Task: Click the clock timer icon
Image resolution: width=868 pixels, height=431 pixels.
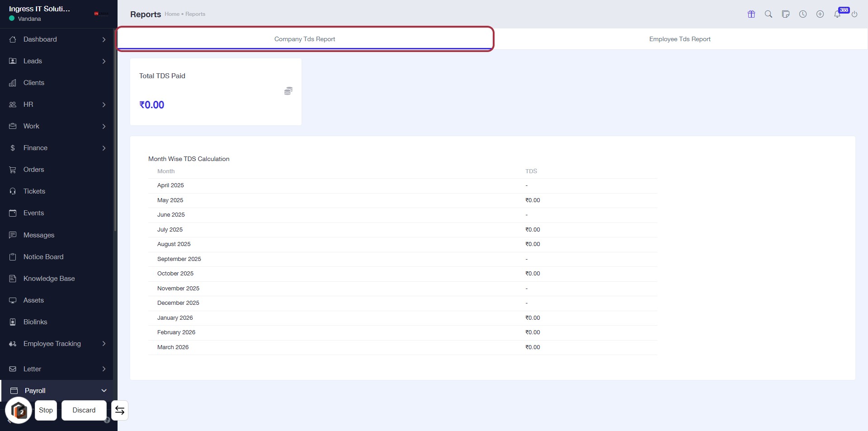Action: [802, 14]
